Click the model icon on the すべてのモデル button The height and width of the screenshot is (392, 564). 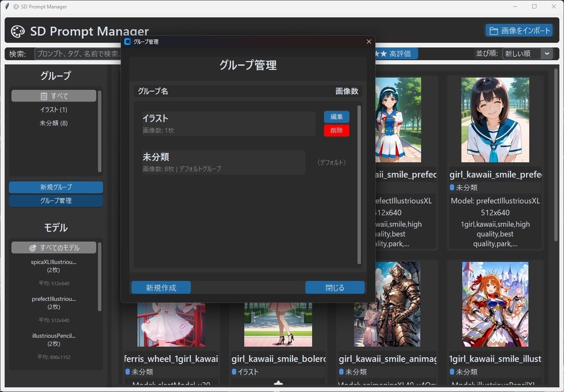point(33,247)
